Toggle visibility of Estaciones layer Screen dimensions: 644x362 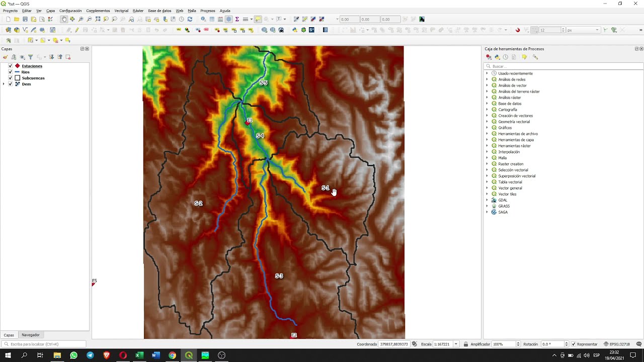[x=10, y=66]
